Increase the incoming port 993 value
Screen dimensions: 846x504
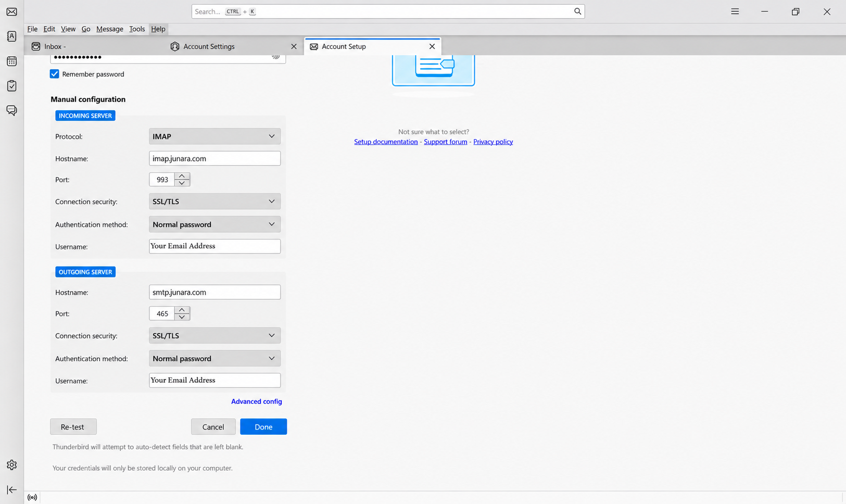[x=182, y=176]
